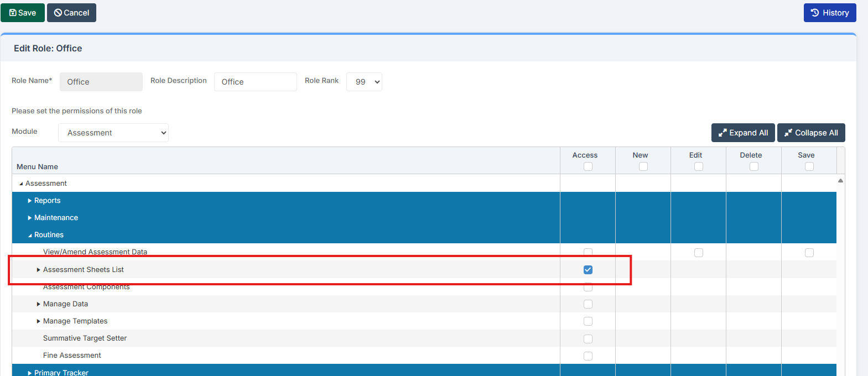
Task: Check Access for Manage Templates
Action: point(588,321)
